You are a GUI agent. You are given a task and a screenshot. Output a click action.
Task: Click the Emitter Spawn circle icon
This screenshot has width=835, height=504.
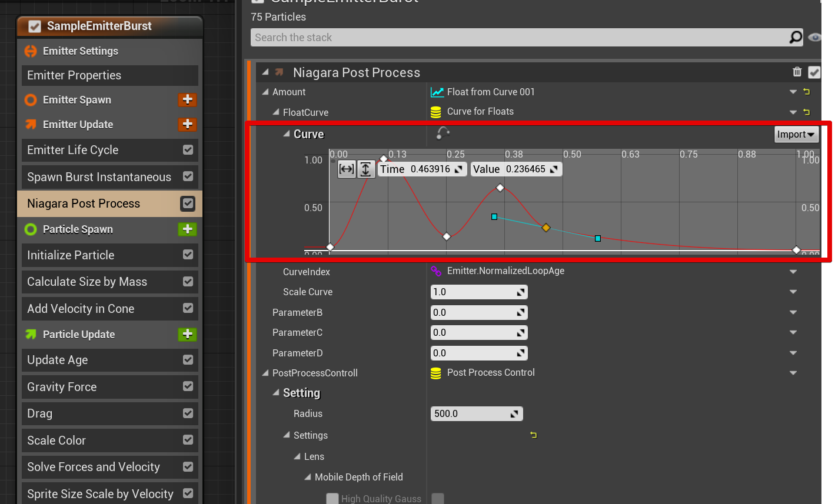click(31, 100)
